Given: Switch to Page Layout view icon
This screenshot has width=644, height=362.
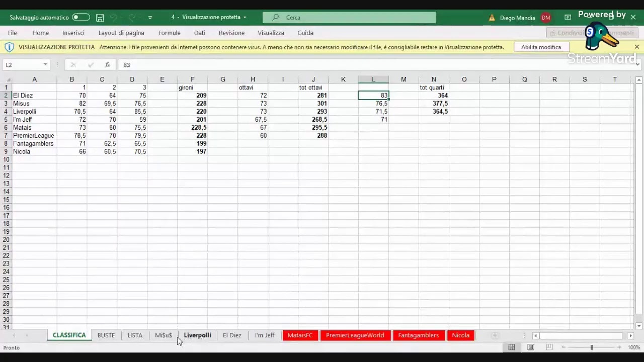Looking at the screenshot, I should 531,347.
